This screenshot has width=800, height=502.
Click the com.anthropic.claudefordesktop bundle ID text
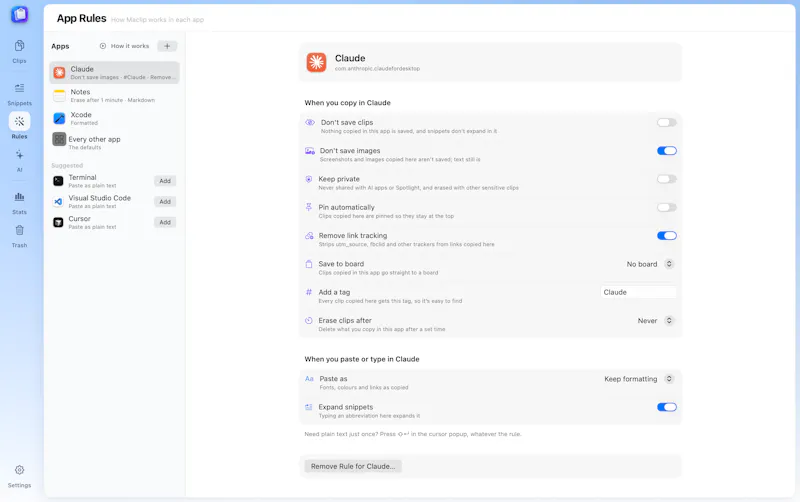(377, 68)
